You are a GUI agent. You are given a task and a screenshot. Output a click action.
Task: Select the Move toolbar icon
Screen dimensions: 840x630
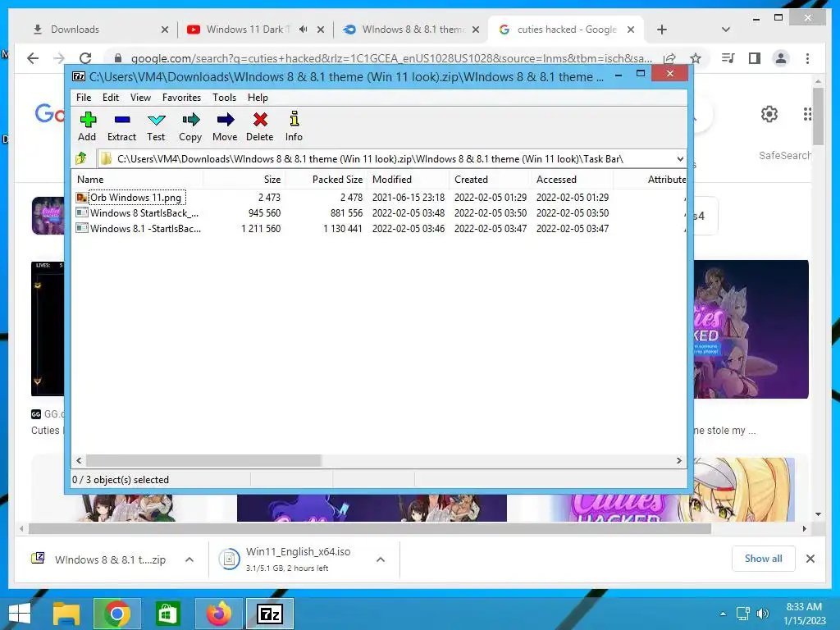pos(225,126)
